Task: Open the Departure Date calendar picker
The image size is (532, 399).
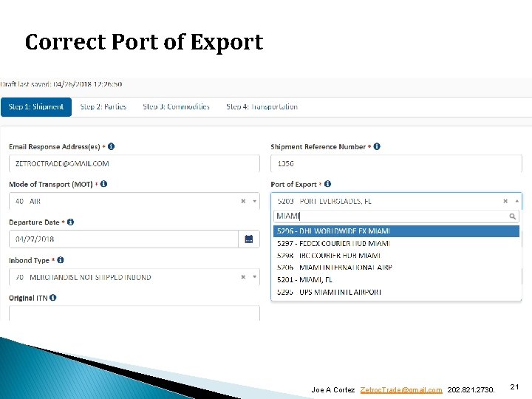Action: click(x=249, y=239)
